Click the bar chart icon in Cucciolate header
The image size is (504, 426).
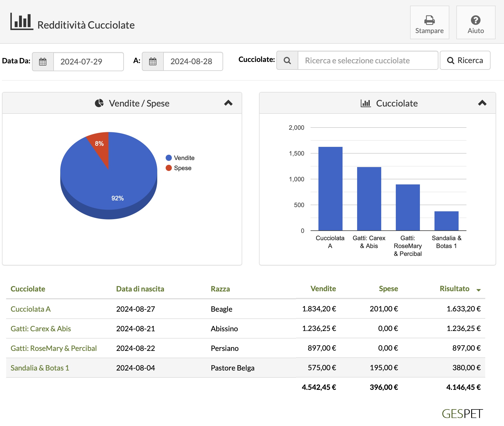click(x=366, y=103)
